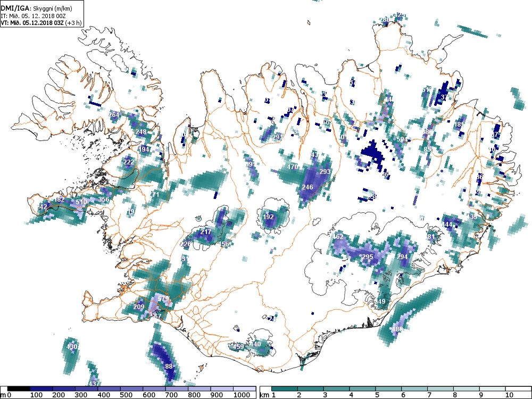Viewport: 532px width, 399px height.
Task: Click the 510 visibility value on the peninsula
Action: point(81,202)
